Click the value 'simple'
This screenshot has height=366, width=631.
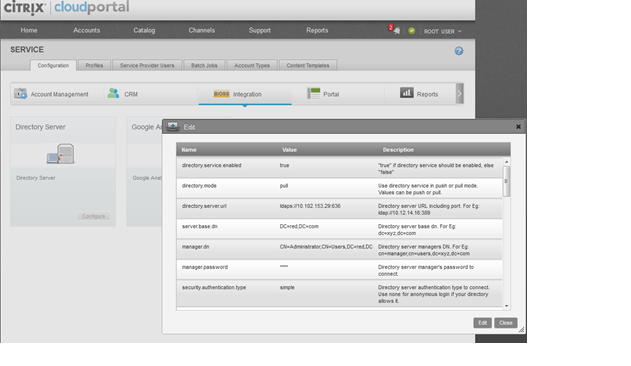tap(287, 287)
